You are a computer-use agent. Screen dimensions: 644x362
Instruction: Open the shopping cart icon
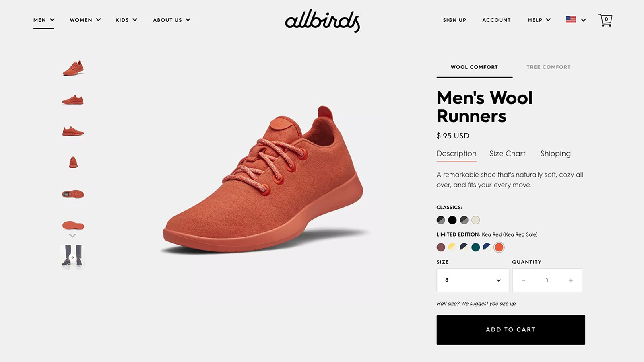[605, 20]
